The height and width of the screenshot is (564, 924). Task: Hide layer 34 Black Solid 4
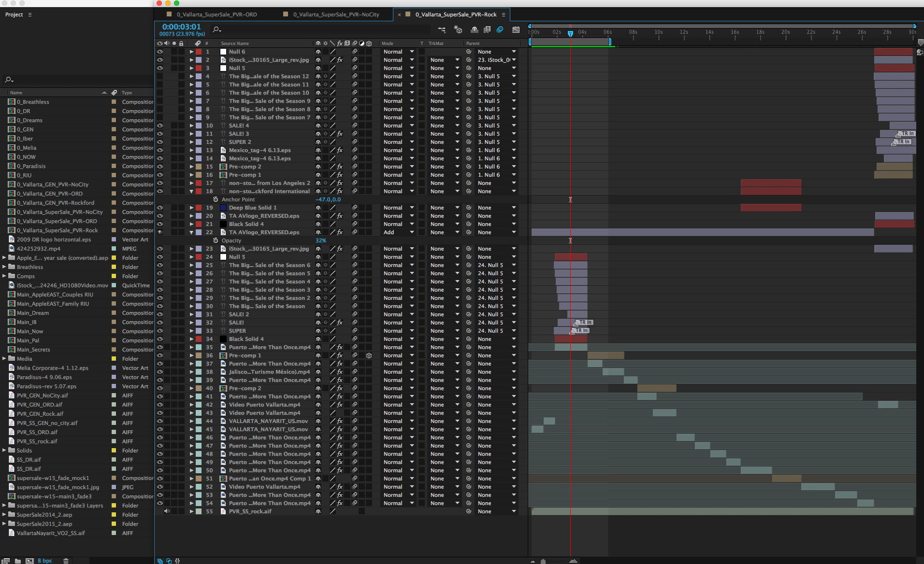pyautogui.click(x=160, y=339)
